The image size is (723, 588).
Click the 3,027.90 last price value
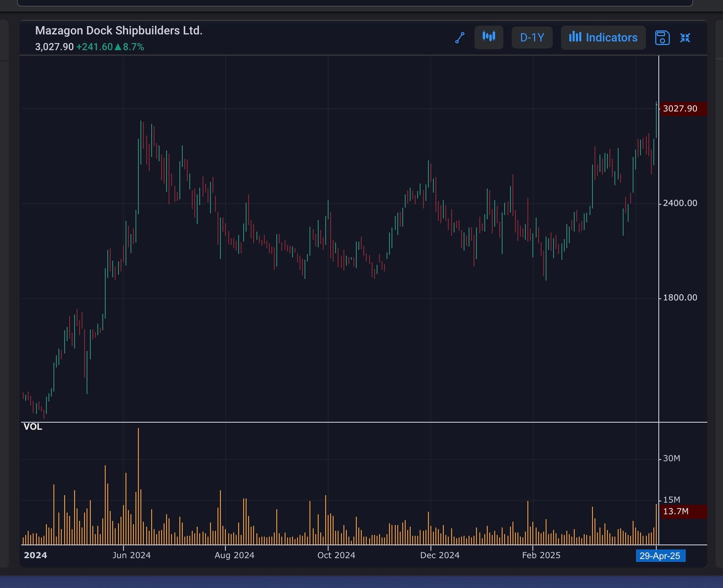[x=54, y=47]
